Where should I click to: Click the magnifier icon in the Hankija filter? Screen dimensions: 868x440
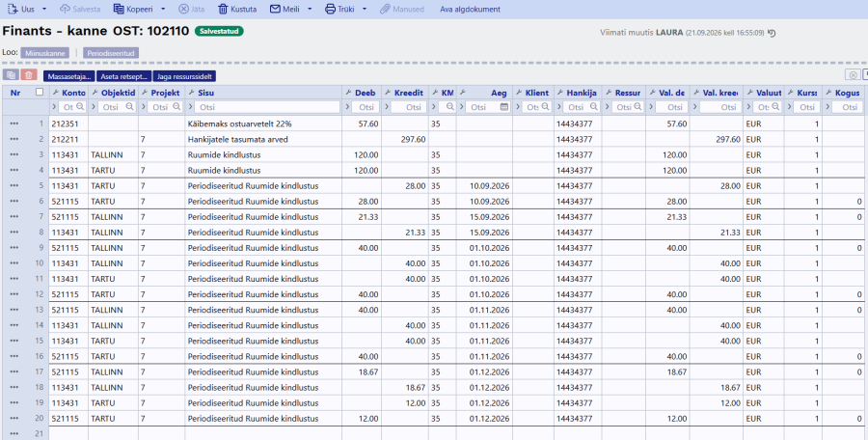pyautogui.click(x=592, y=107)
